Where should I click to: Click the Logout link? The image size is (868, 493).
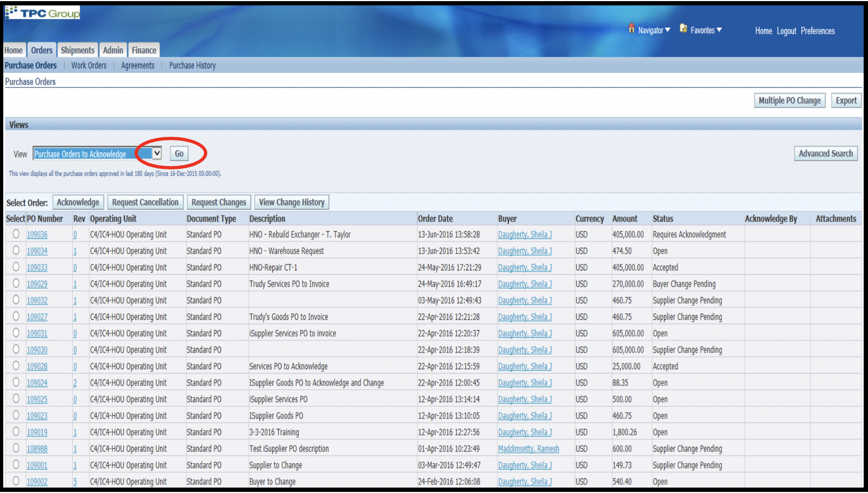(x=787, y=31)
